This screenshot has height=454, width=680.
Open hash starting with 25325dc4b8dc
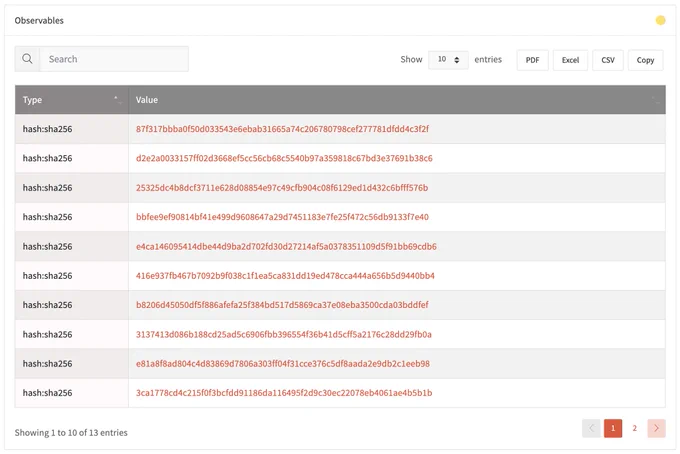click(x=282, y=188)
